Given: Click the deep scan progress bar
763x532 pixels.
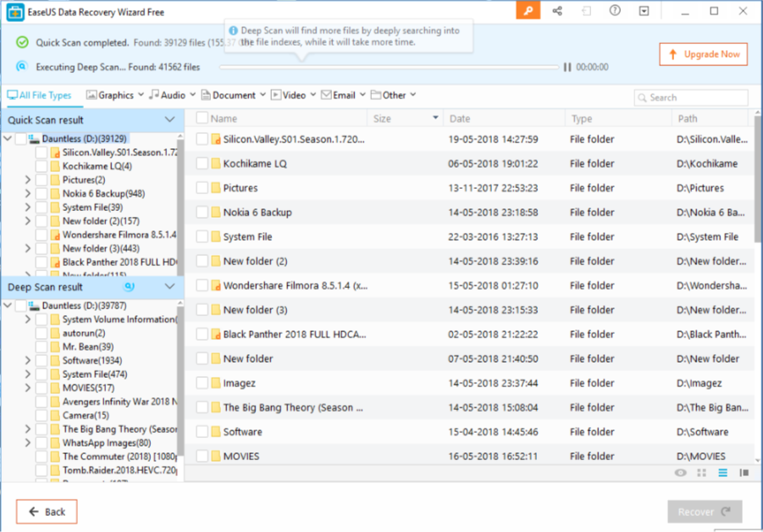Looking at the screenshot, I should click(389, 67).
